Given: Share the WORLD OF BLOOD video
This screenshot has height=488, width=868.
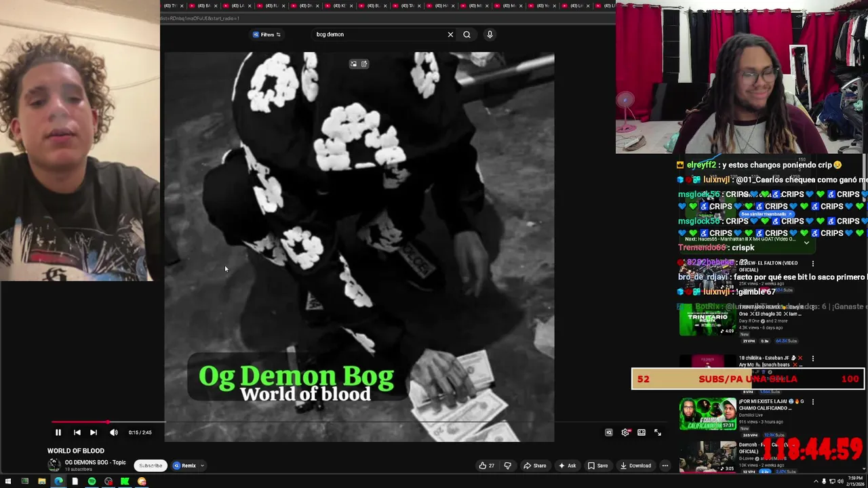Looking at the screenshot, I should point(534,466).
